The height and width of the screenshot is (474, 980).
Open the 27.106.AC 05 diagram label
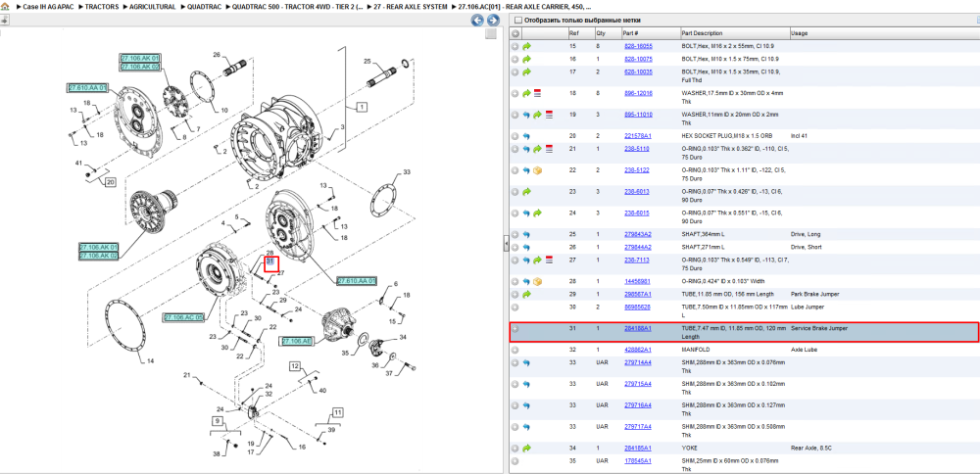184,318
